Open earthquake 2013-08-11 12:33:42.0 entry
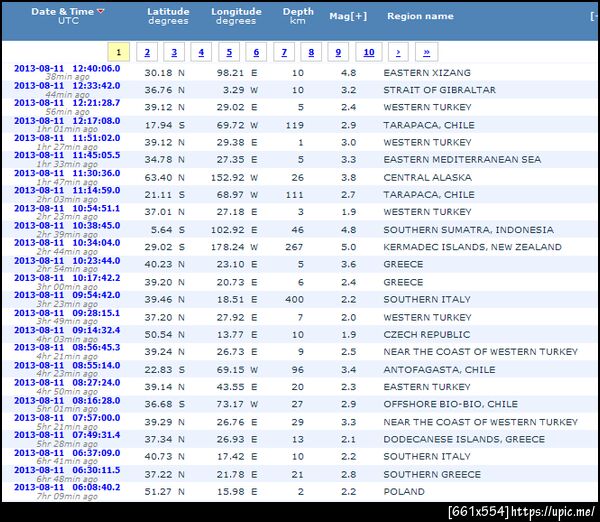Image resolution: width=600 pixels, height=522 pixels. coord(67,86)
